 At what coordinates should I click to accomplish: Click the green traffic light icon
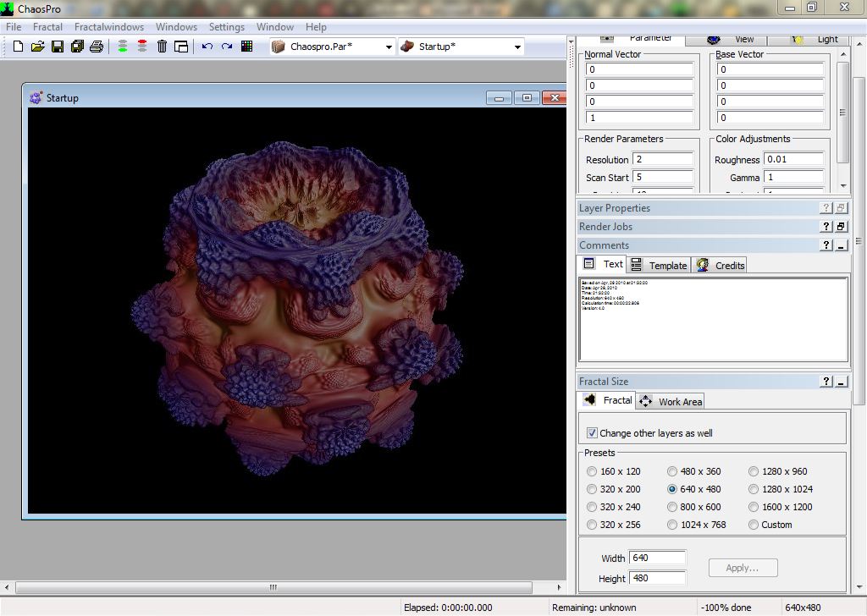[123, 47]
